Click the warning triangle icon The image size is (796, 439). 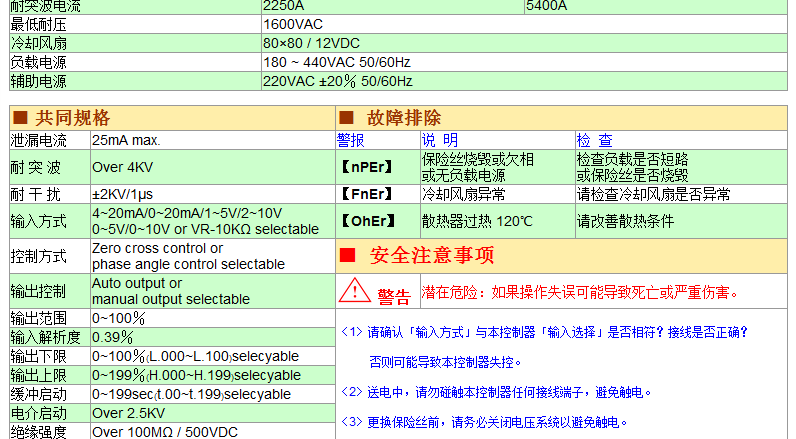tap(353, 291)
